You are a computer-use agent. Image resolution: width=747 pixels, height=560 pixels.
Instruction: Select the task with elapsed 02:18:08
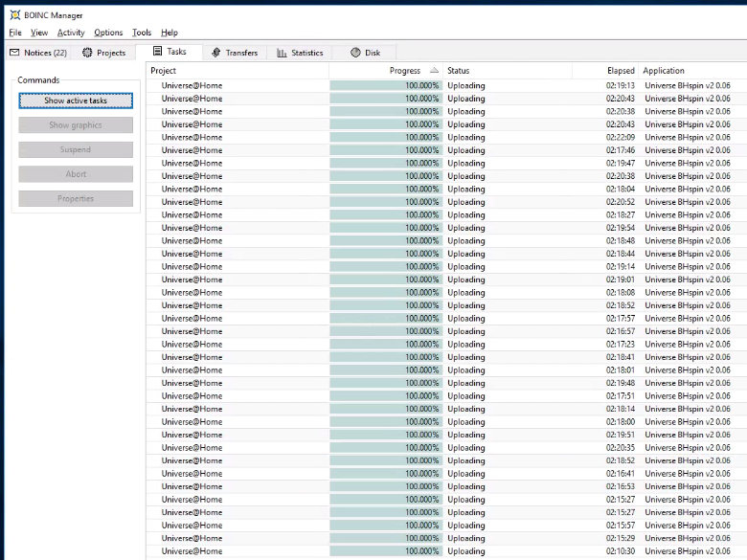pos(446,292)
